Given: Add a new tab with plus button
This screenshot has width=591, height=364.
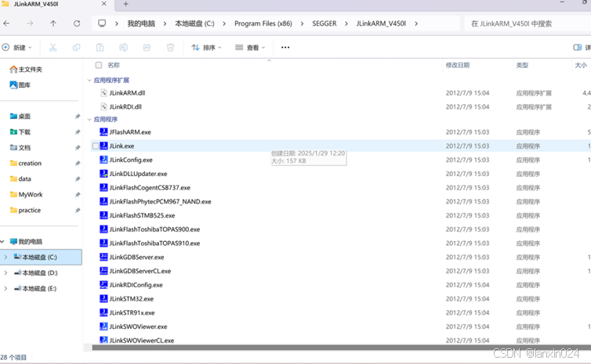Looking at the screenshot, I should (126, 4).
